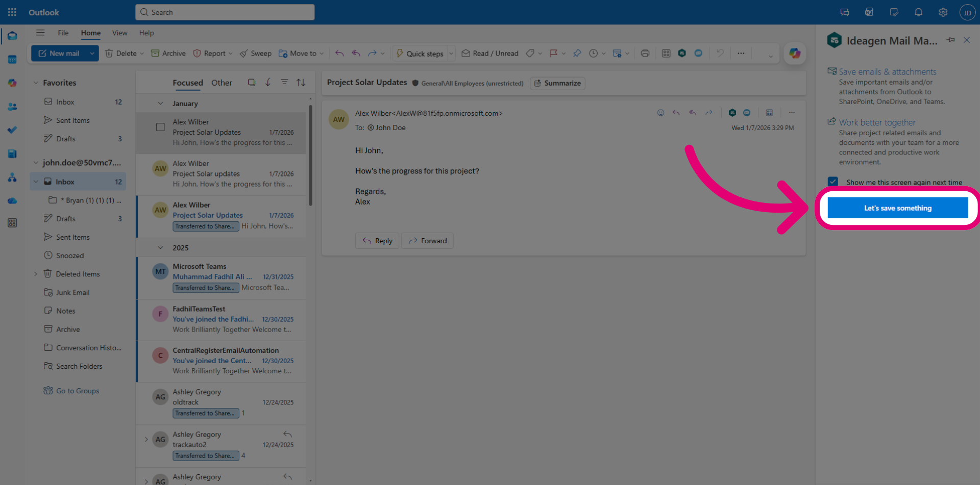Click in the Search box

click(225, 12)
